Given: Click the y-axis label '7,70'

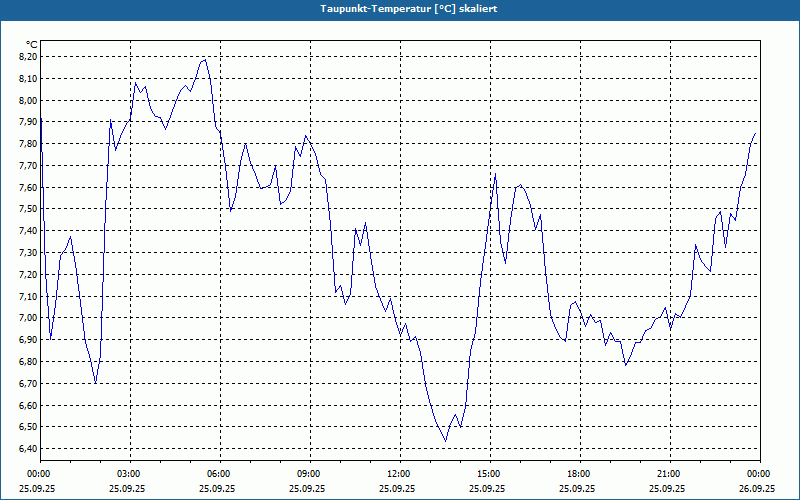Looking at the screenshot, I should pos(29,166).
